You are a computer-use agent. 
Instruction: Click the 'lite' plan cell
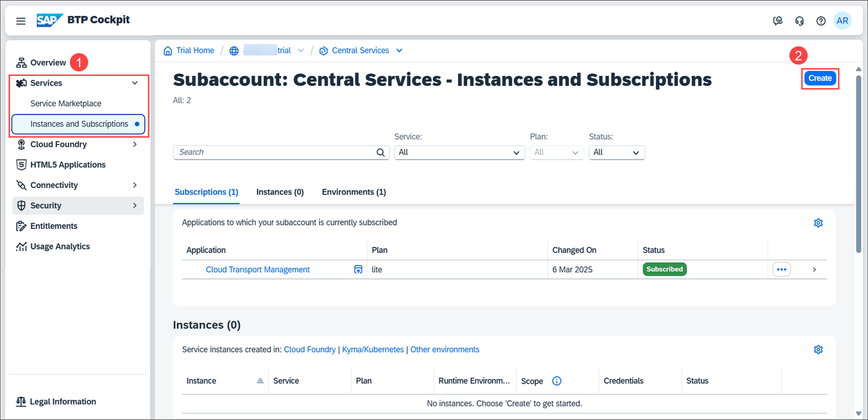[377, 269]
